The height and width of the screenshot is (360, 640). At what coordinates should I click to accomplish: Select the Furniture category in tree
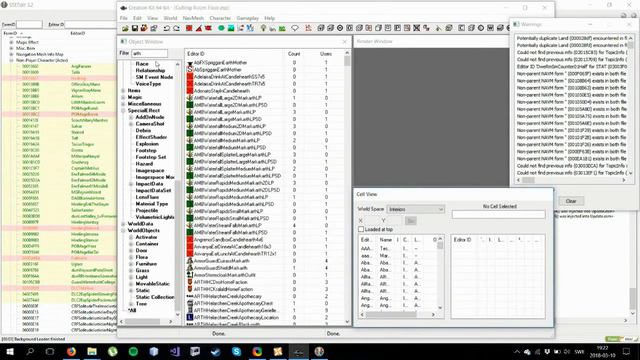coord(146,264)
